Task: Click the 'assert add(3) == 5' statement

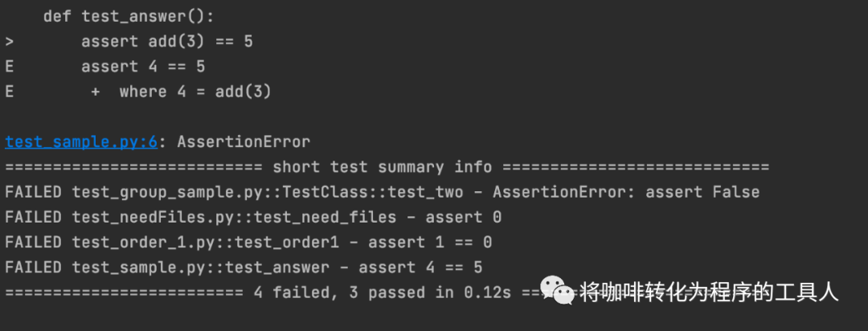Action: 167,42
